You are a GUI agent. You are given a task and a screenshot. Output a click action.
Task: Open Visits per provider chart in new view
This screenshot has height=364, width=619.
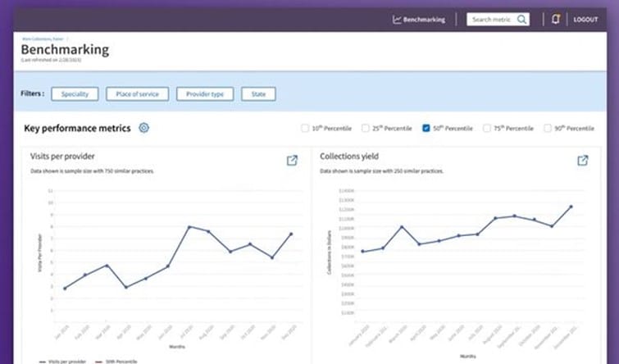[292, 161]
